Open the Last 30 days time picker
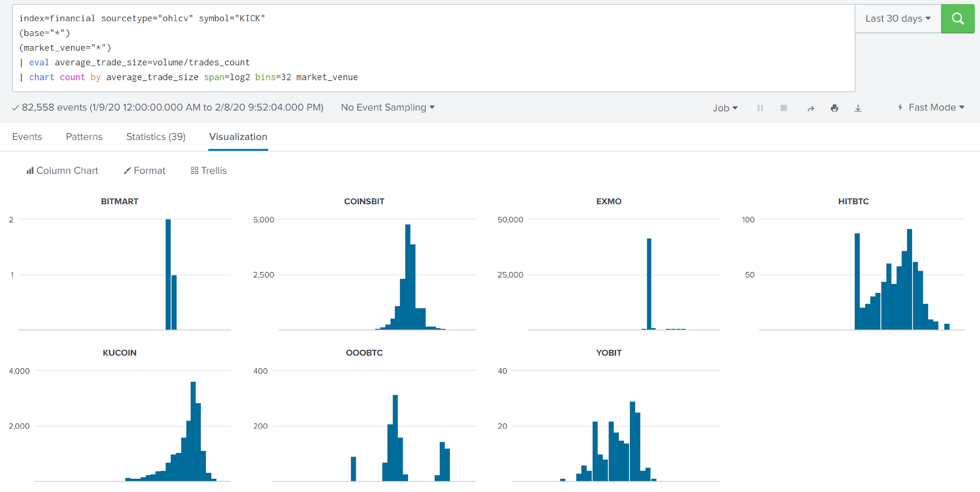 pos(898,19)
